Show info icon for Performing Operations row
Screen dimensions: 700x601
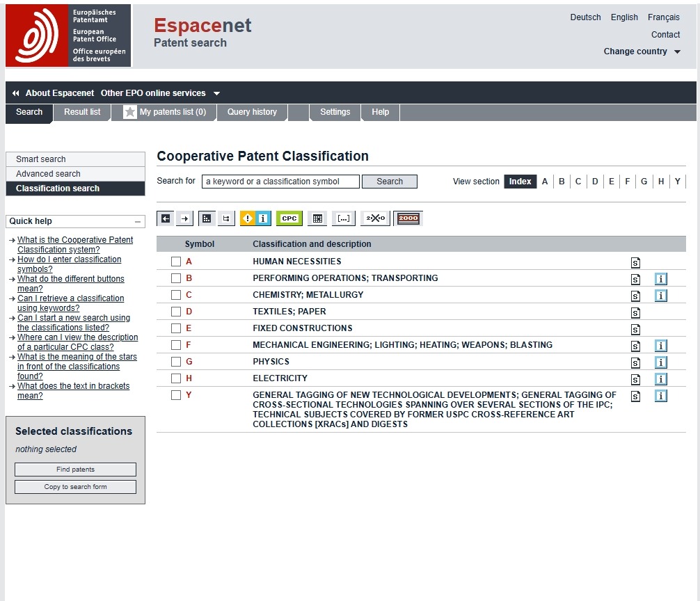coord(661,280)
